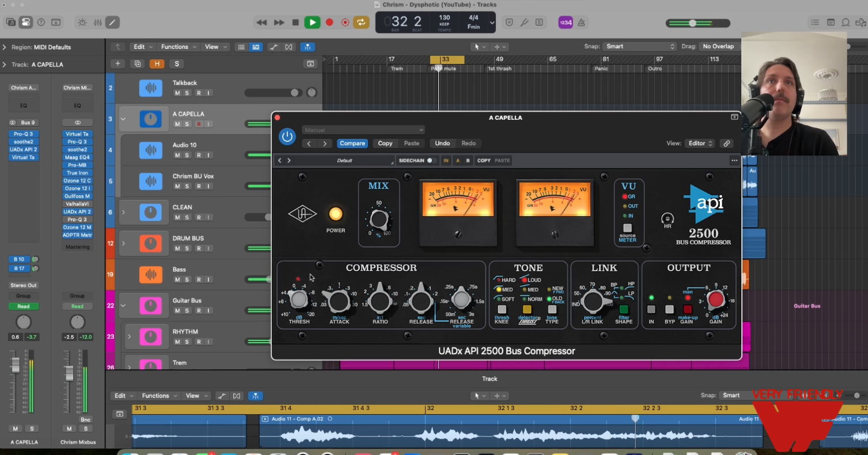Image resolution: width=868 pixels, height=455 pixels.
Task: Click the Metronome icon
Action: point(581,22)
